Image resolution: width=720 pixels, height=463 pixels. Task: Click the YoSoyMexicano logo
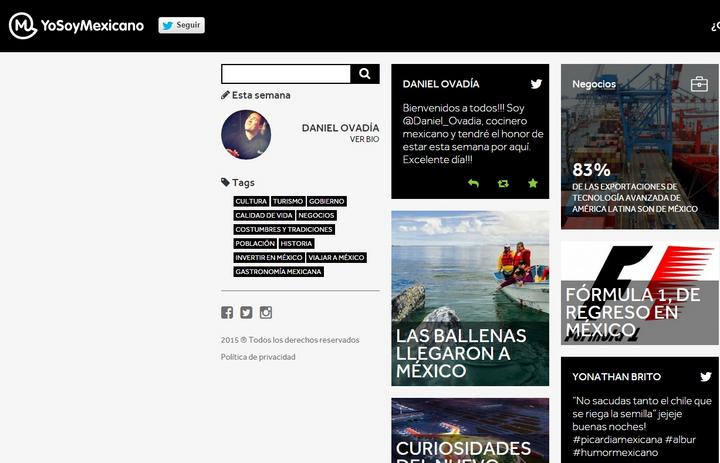tap(76, 26)
